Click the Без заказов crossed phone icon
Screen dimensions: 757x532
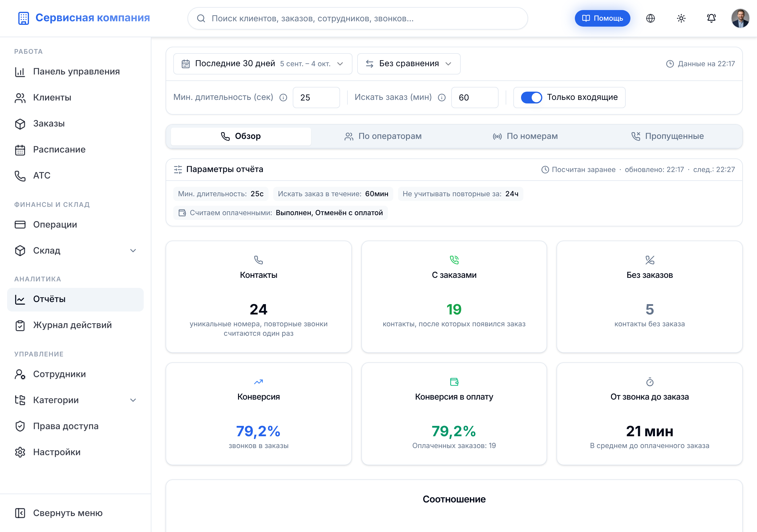pyautogui.click(x=650, y=260)
